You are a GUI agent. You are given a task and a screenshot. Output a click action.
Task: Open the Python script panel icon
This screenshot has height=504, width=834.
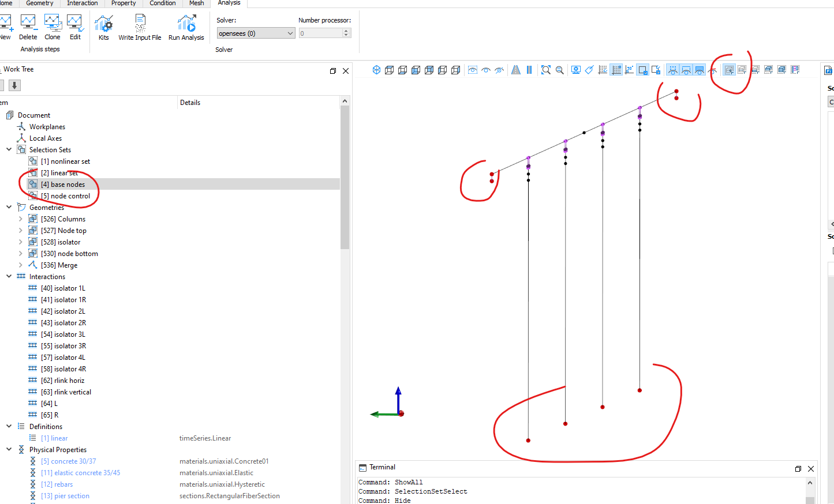point(828,70)
